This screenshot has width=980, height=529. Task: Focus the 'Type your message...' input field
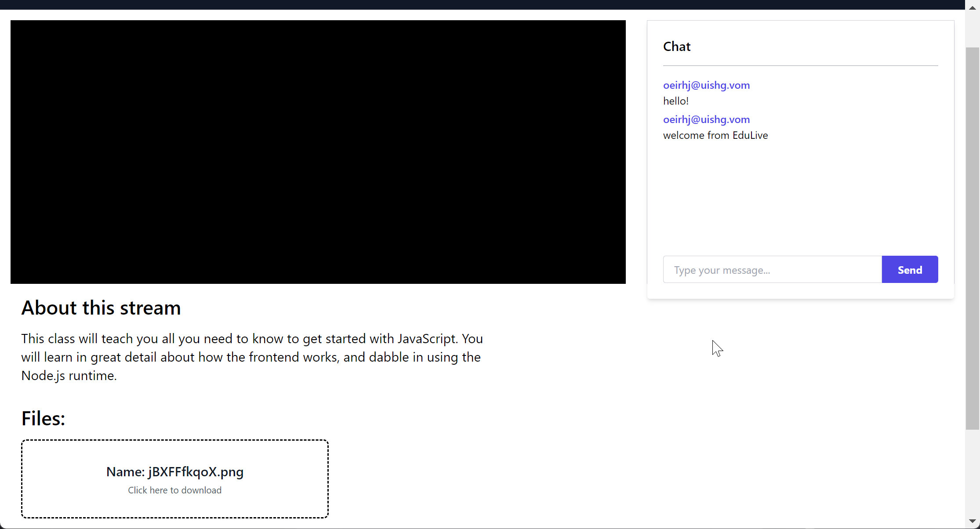[772, 270]
